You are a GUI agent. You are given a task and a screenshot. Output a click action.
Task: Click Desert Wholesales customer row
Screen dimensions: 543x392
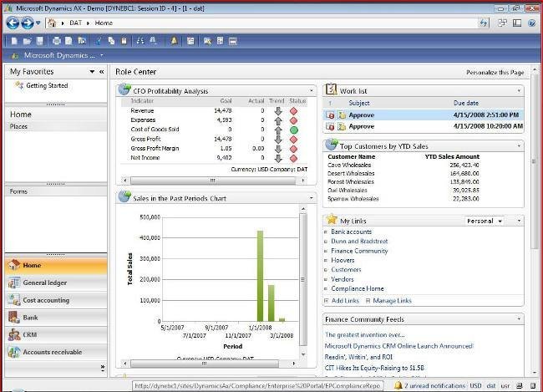pyautogui.click(x=403, y=173)
